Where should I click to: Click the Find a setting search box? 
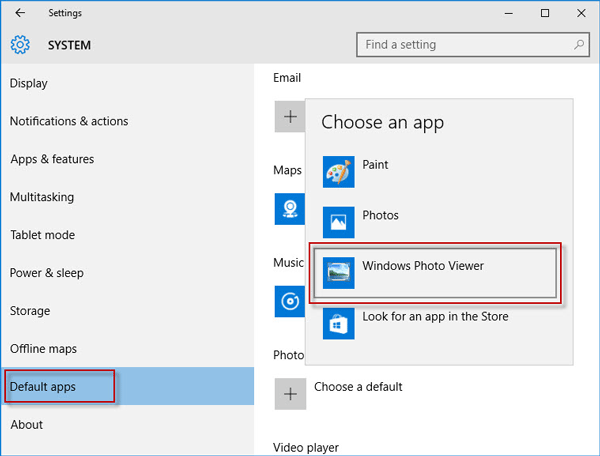(x=460, y=45)
